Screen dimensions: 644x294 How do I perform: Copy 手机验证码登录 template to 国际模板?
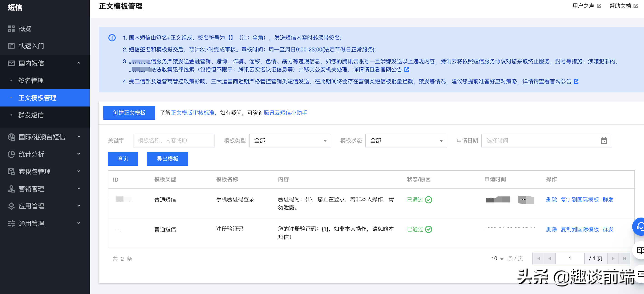(x=580, y=200)
